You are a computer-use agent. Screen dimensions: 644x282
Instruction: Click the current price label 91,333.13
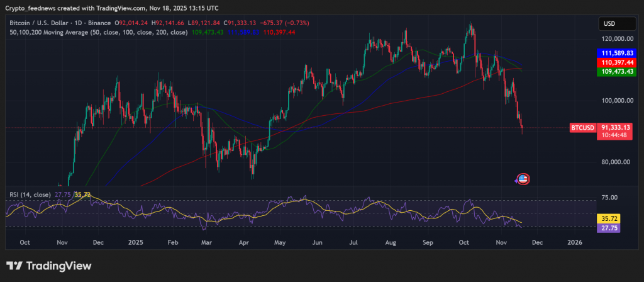click(x=616, y=127)
